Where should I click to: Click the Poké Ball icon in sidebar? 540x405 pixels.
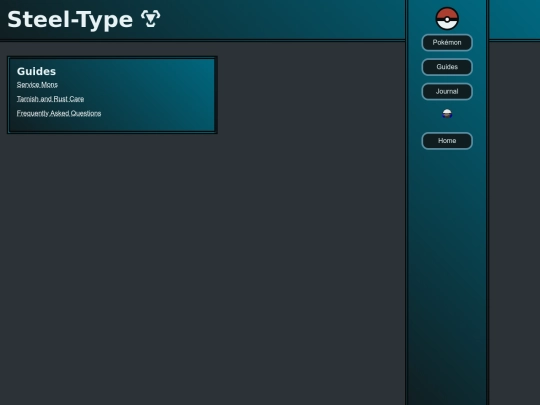(447, 19)
